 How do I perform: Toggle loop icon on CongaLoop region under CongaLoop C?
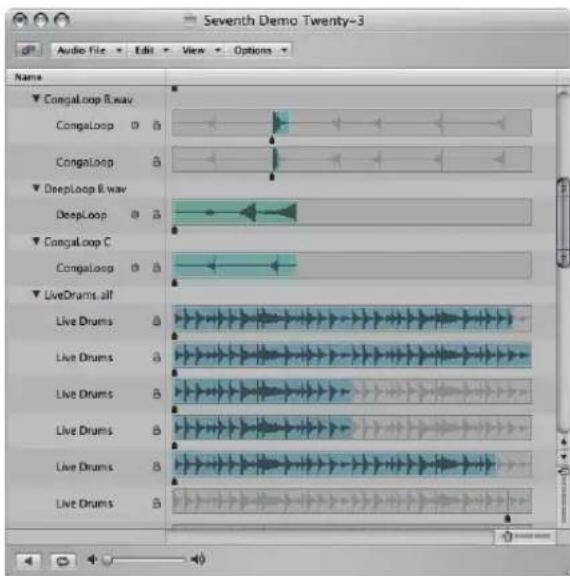click(x=135, y=267)
